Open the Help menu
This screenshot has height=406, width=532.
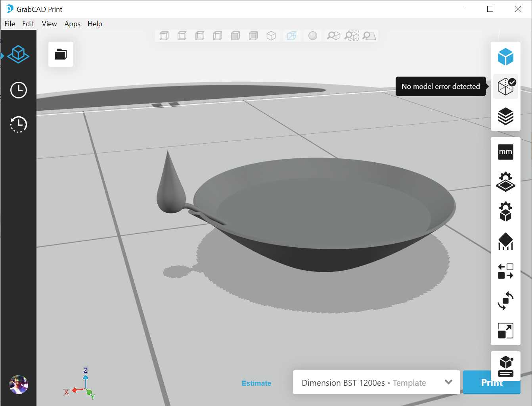tap(95, 24)
